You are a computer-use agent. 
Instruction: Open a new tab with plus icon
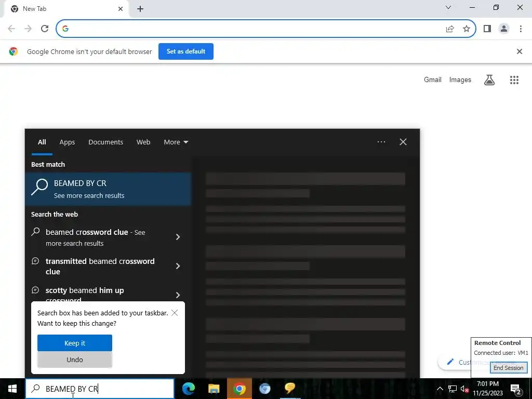[140, 9]
